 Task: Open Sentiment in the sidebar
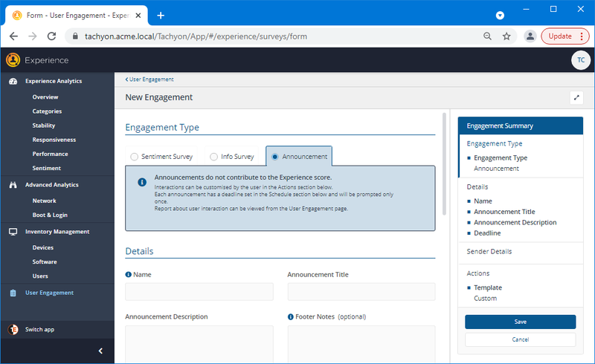point(46,169)
